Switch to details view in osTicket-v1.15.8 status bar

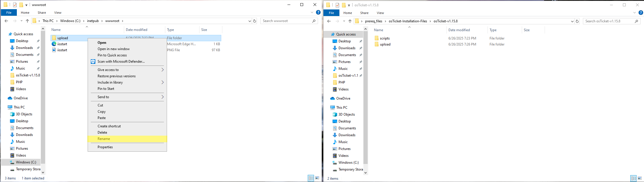[633, 178]
